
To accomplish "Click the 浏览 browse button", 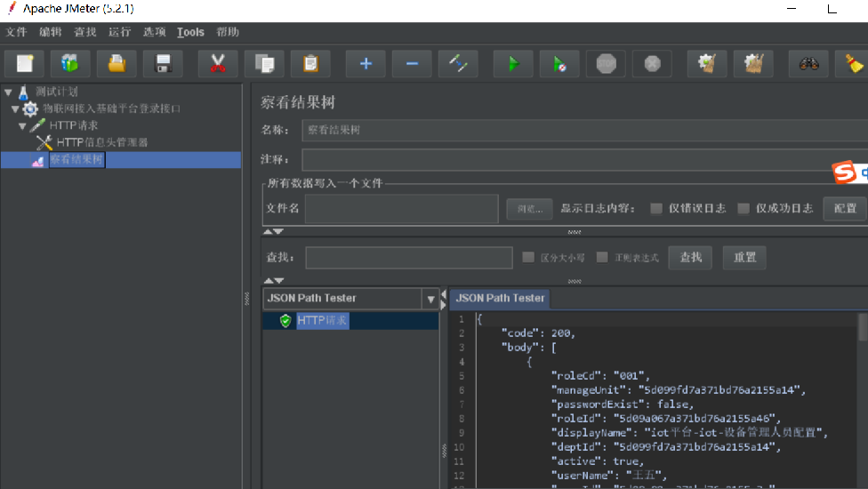I will [x=530, y=209].
